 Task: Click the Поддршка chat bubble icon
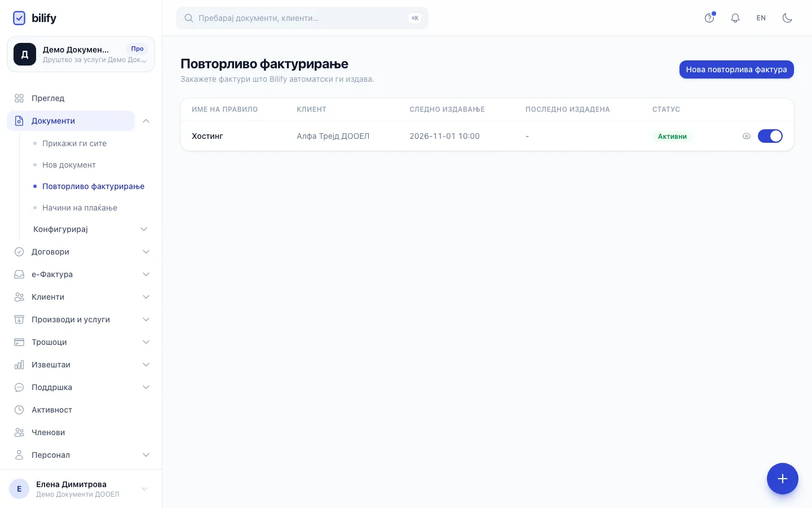19,387
